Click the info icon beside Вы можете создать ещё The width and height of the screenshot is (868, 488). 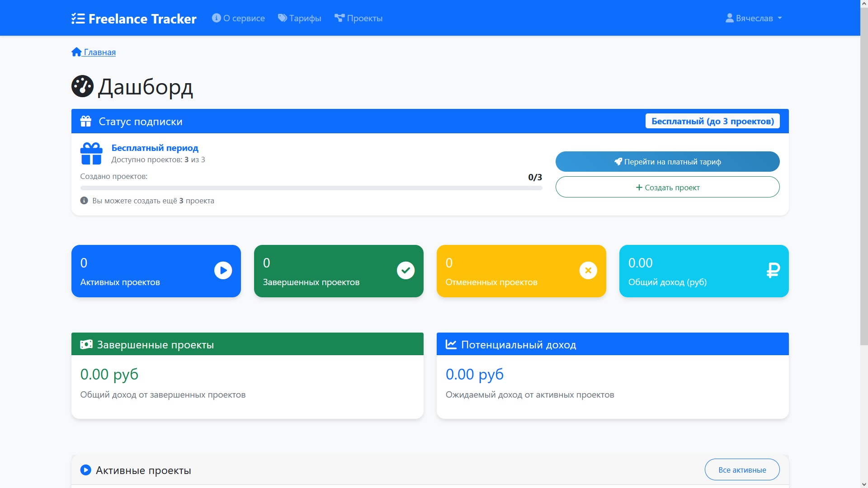[x=84, y=201]
